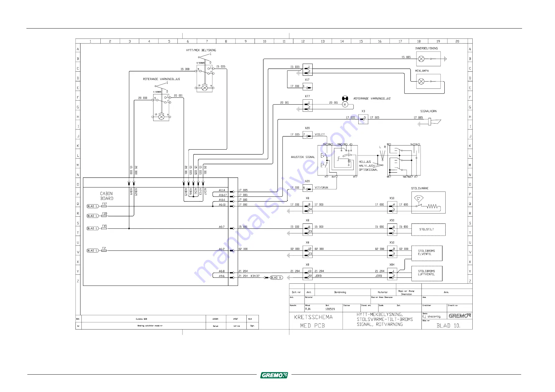Click the BLAD X. sheet reference oval
Image resolution: width=555 pixels, height=392 pixels.
tap(276, 277)
